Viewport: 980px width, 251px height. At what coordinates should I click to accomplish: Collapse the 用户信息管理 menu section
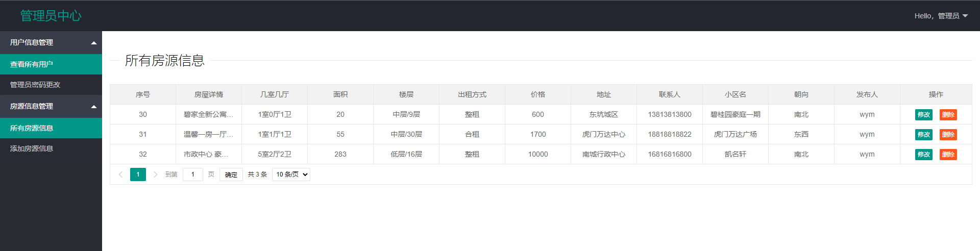pyautogui.click(x=51, y=42)
